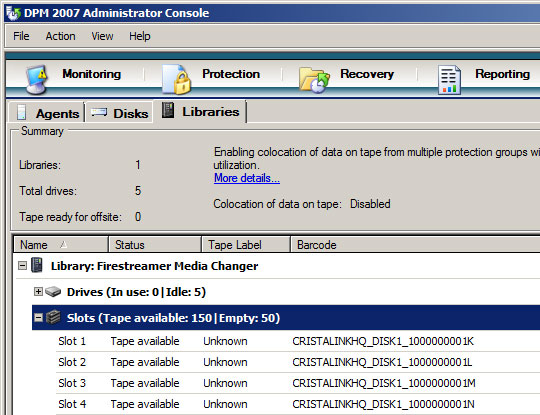Click the Slot 1 Tape available status
This screenshot has width=540, height=415.
click(145, 341)
